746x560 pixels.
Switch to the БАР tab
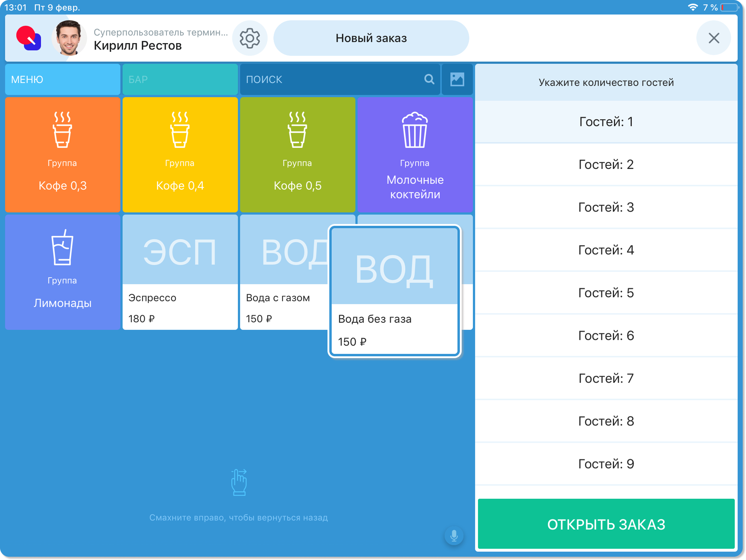(180, 79)
